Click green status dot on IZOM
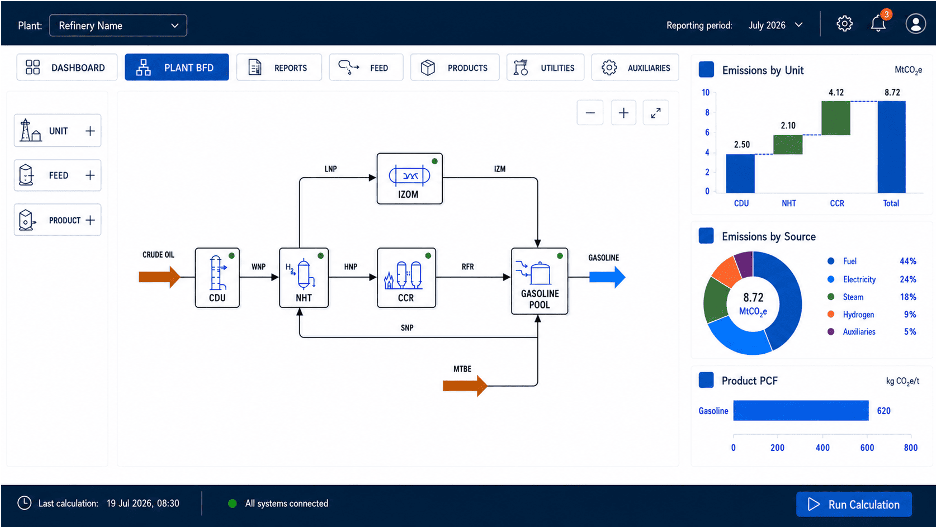 pos(435,161)
